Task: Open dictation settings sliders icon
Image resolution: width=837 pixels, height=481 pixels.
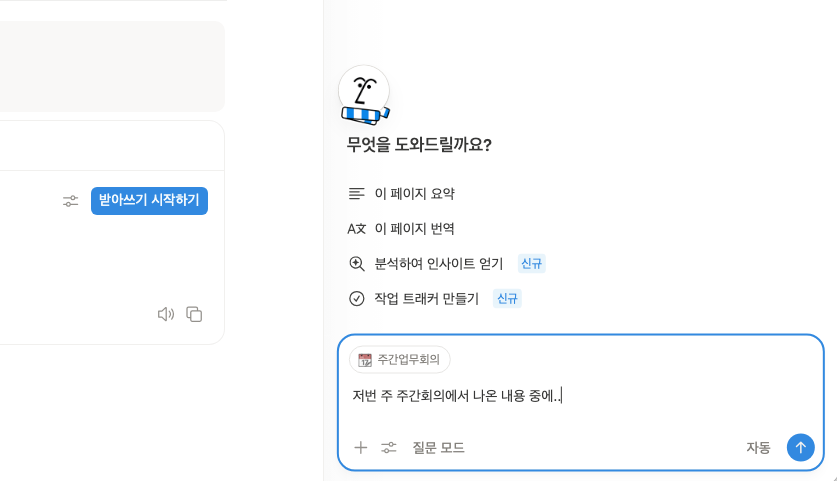Action: point(70,201)
